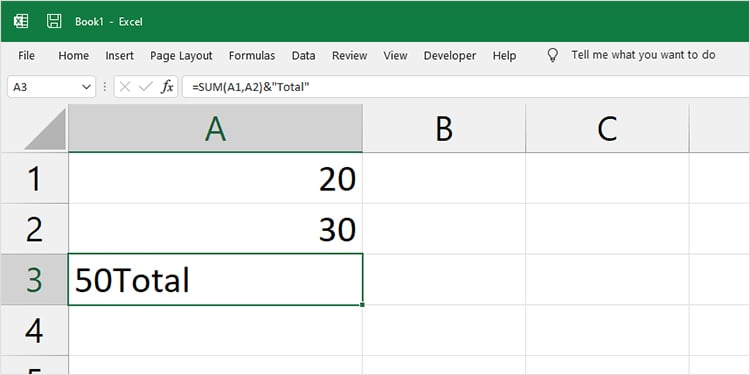Switch to the Insert tab
This screenshot has height=375, width=750.
120,55
